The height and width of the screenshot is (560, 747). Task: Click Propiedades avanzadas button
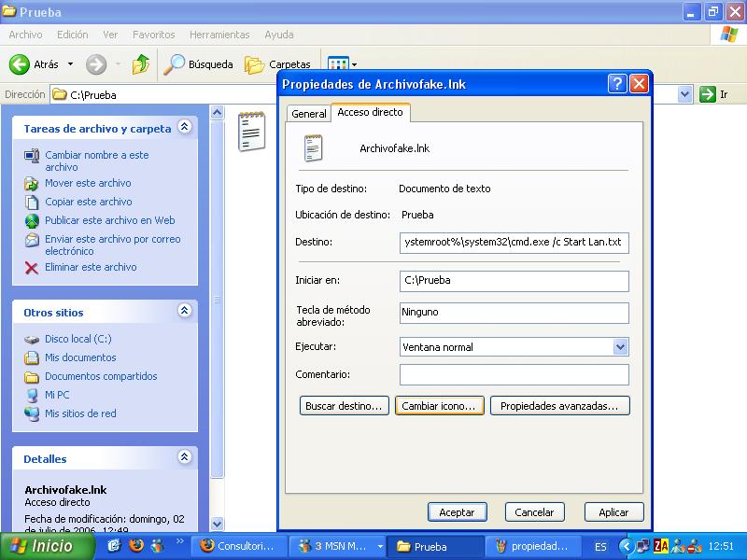coord(559,406)
